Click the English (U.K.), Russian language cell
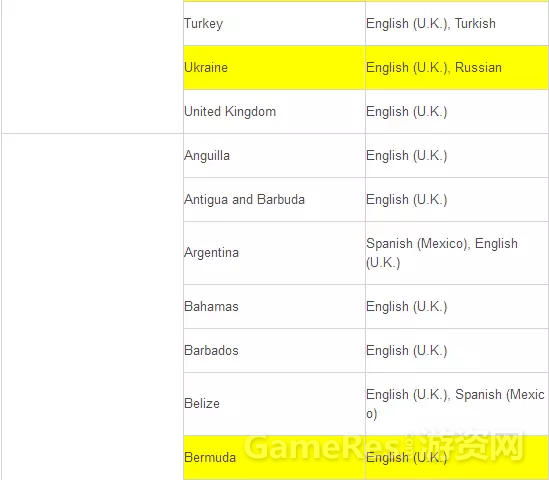Screen dimensions: 549x480 coord(457,68)
